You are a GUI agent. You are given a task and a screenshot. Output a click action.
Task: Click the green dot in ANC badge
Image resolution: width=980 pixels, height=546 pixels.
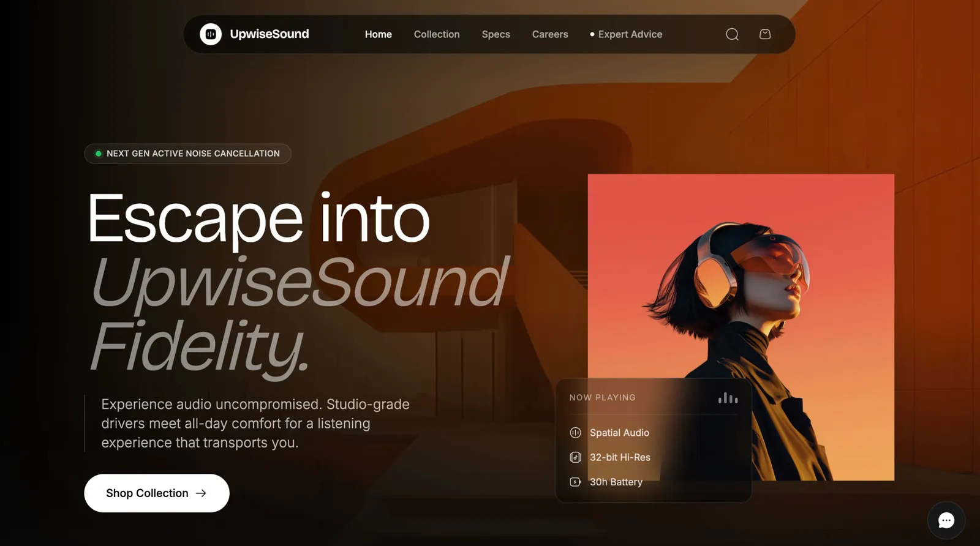(x=99, y=154)
